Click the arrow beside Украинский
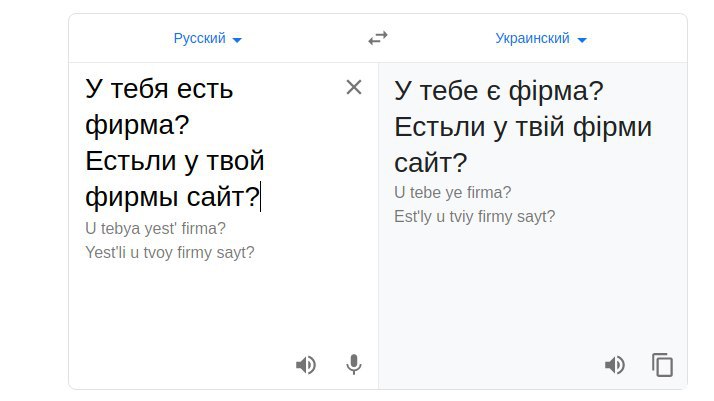 click(x=582, y=40)
